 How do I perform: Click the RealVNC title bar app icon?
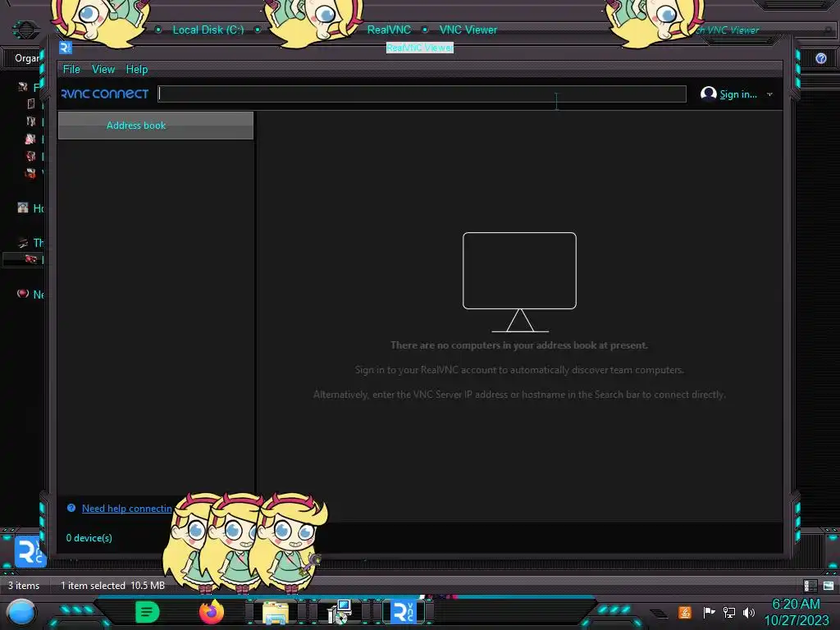(66, 48)
